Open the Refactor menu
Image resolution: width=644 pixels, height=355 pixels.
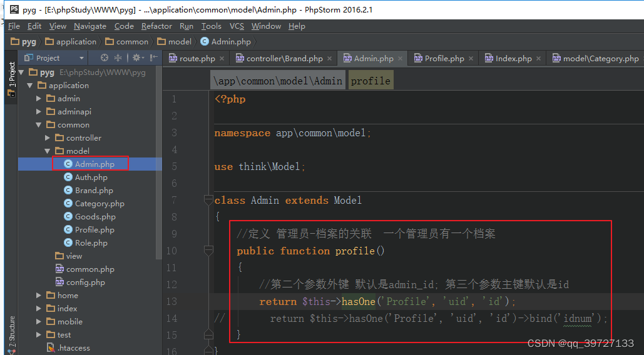click(x=156, y=26)
